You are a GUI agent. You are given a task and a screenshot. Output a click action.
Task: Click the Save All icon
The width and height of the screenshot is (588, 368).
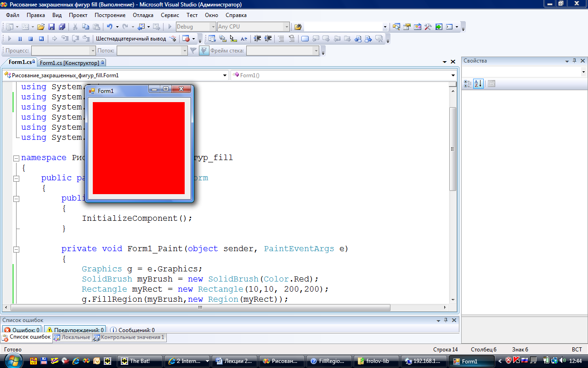(x=61, y=27)
